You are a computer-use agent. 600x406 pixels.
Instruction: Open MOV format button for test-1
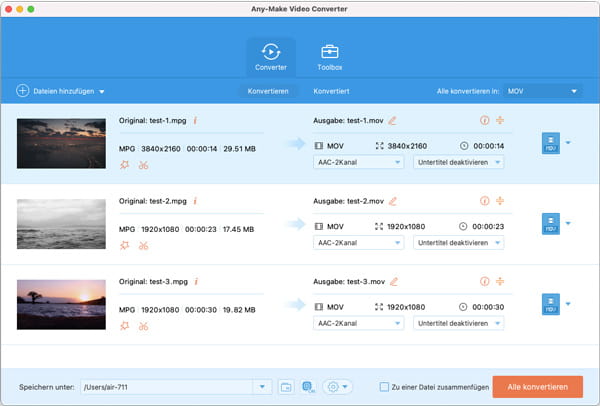551,143
